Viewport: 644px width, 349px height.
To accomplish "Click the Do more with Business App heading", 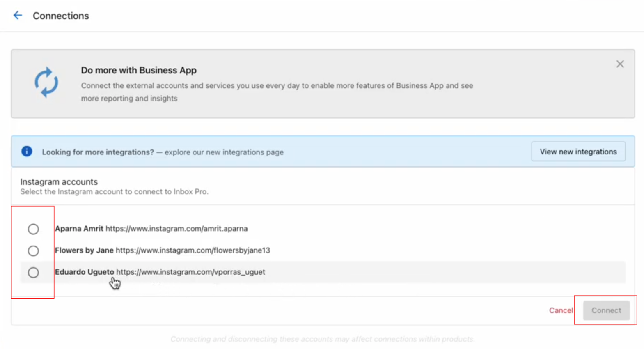I will [x=139, y=70].
